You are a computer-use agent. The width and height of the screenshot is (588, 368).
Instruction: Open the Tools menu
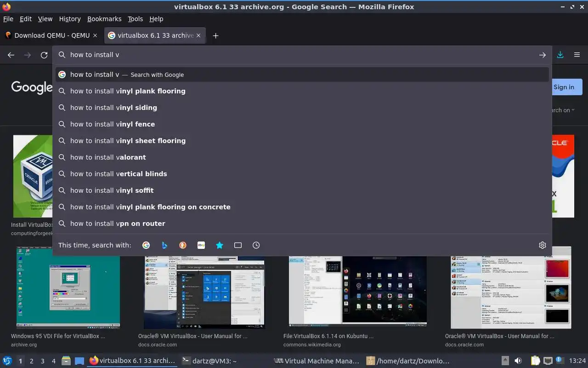tap(136, 19)
